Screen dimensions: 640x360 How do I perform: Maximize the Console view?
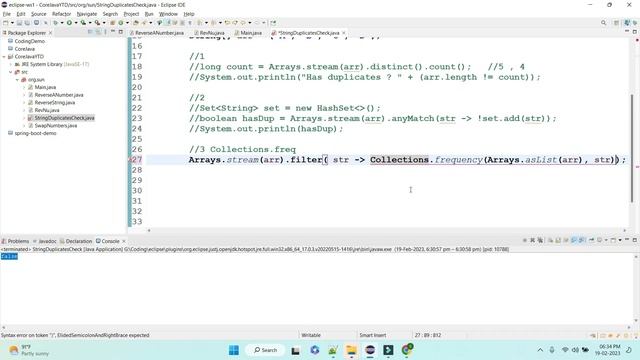pos(635,240)
